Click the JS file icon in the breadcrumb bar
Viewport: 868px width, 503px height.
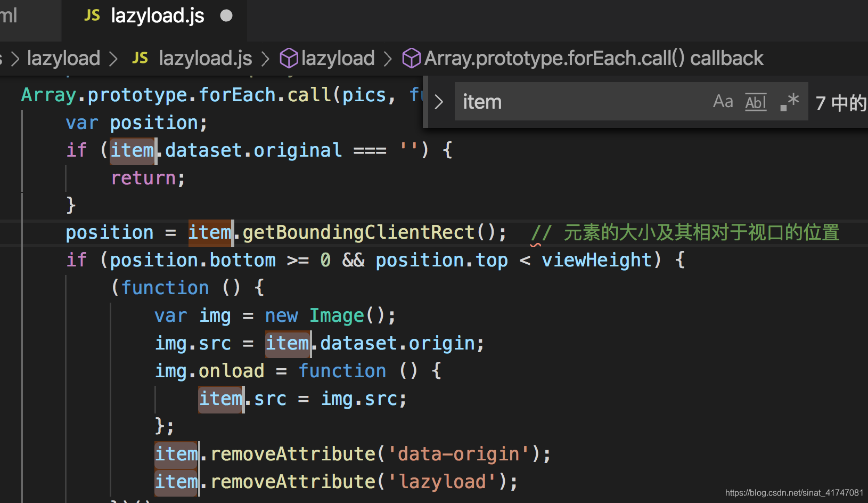pyautogui.click(x=140, y=58)
